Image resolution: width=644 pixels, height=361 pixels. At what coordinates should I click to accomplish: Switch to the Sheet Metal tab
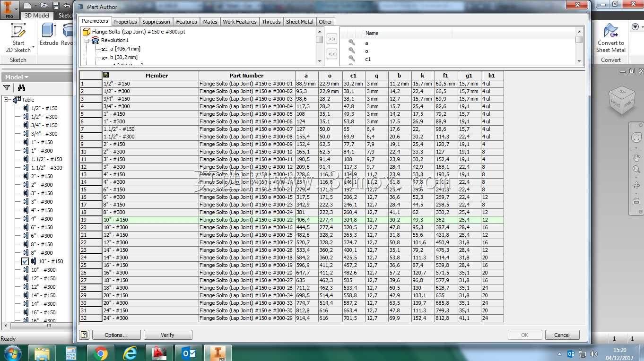[x=300, y=22]
